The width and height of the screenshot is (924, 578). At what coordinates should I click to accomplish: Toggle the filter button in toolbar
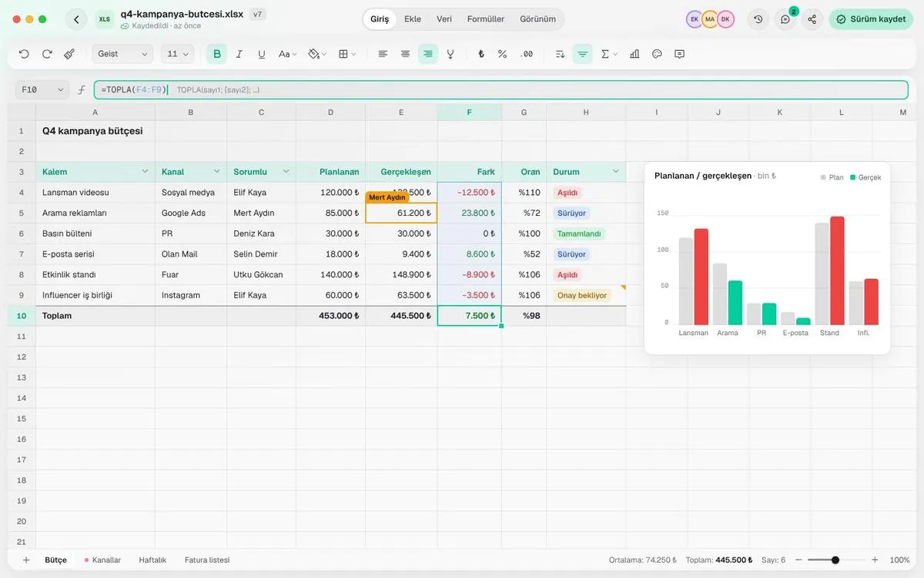(x=583, y=54)
